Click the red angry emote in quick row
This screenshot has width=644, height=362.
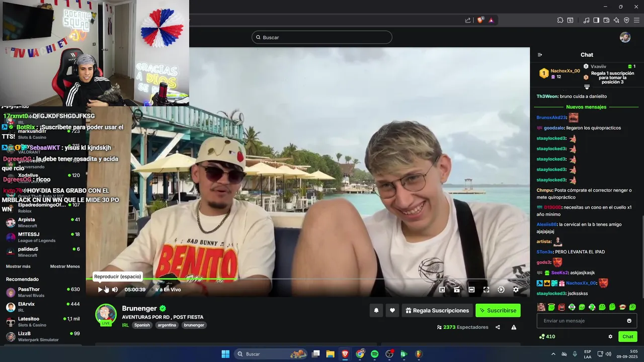tap(561, 307)
